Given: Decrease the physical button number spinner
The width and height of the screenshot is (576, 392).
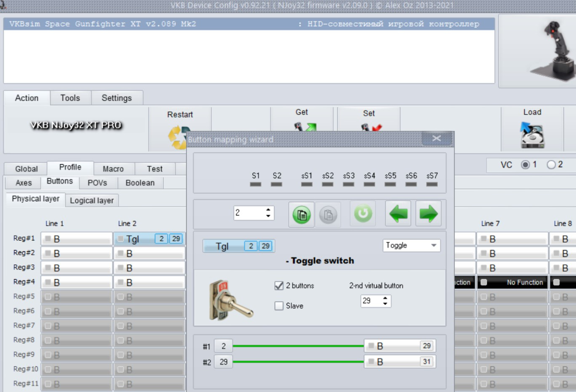Looking at the screenshot, I should (268, 216).
